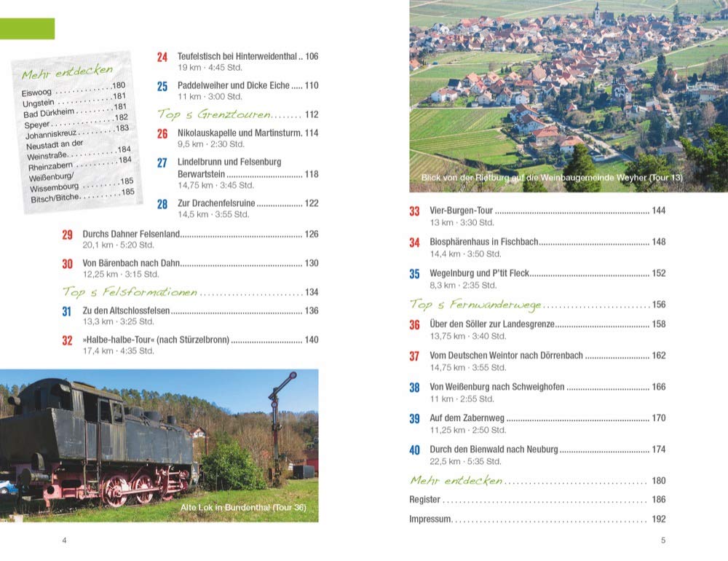This screenshot has width=728, height=561.
Task: Click tour 24 Teufelstisch bei Hinterweidenthal entry
Action: coord(240,56)
